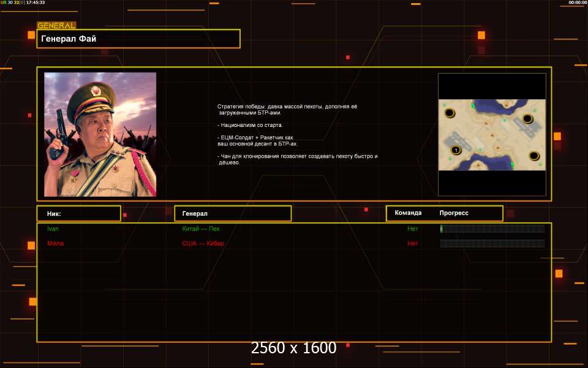Select the northwest start position marker on minimap
The image size is (588, 368).
click(449, 113)
